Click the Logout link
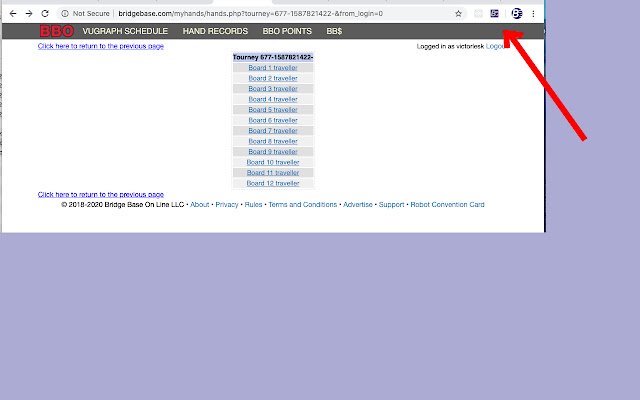Viewport: 640px width, 400px height. click(495, 46)
